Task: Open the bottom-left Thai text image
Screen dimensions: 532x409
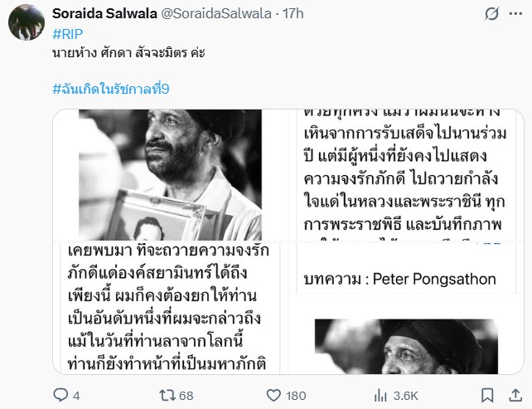Action: click(x=171, y=308)
